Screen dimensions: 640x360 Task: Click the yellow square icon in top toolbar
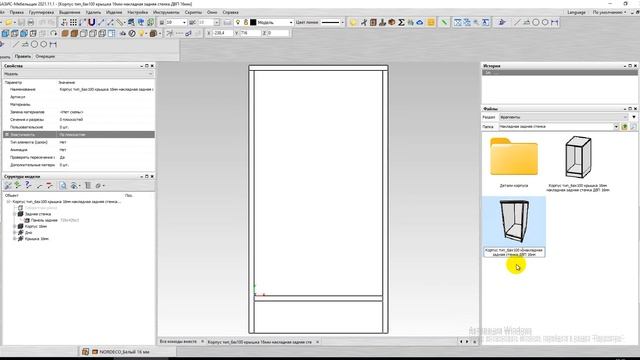pos(431,22)
